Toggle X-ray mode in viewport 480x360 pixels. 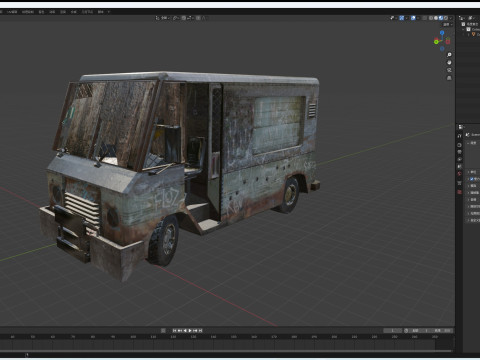[x=424, y=18]
